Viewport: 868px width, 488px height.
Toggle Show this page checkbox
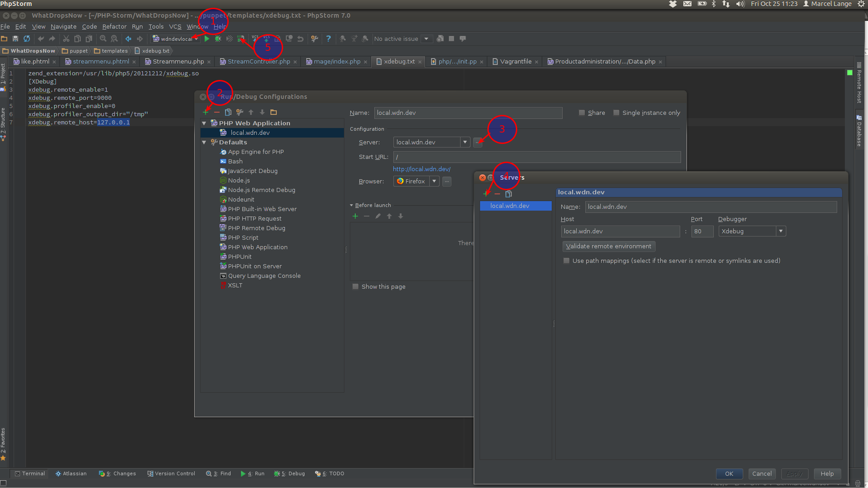click(x=355, y=286)
